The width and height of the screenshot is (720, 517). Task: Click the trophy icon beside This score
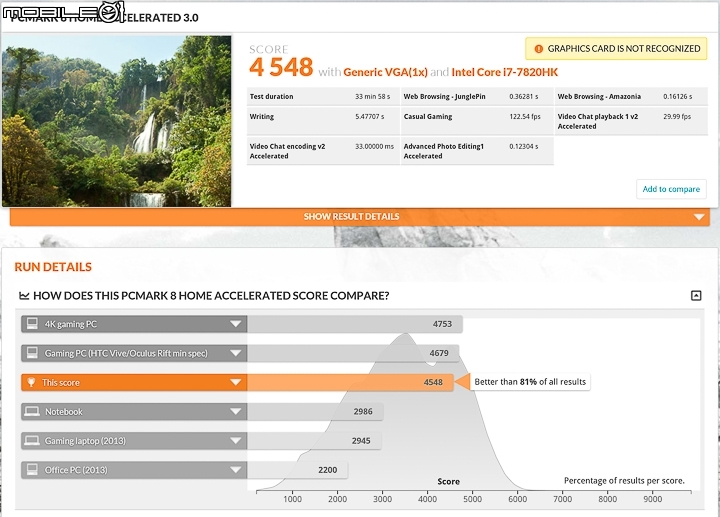[31, 382]
